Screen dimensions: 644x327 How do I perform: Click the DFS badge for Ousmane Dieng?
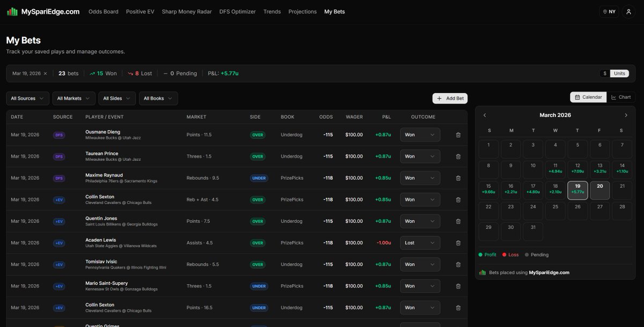59,135
